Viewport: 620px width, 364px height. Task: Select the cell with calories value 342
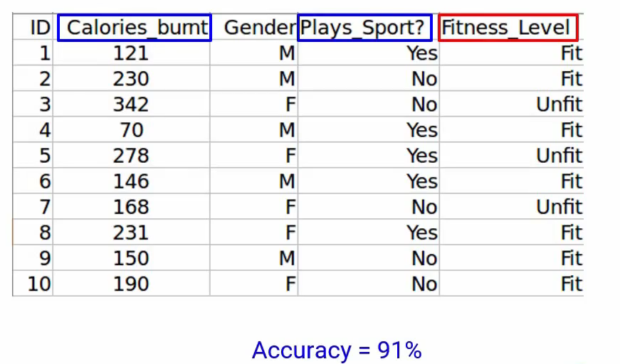tap(131, 105)
